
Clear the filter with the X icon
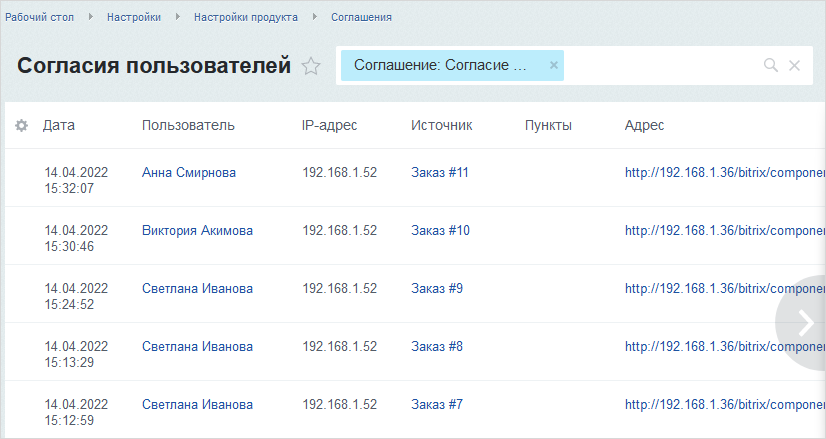[x=795, y=66]
